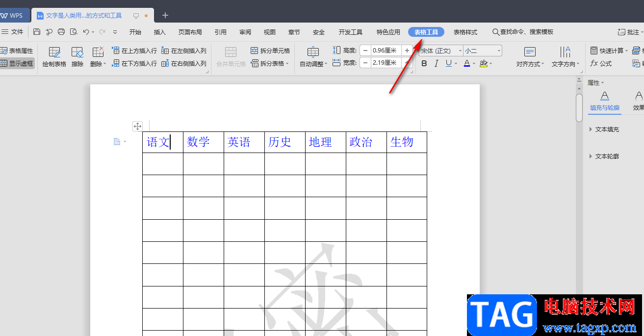Open Print Preview icon
Image resolution: width=644 pixels, height=336 pixels.
(74, 32)
